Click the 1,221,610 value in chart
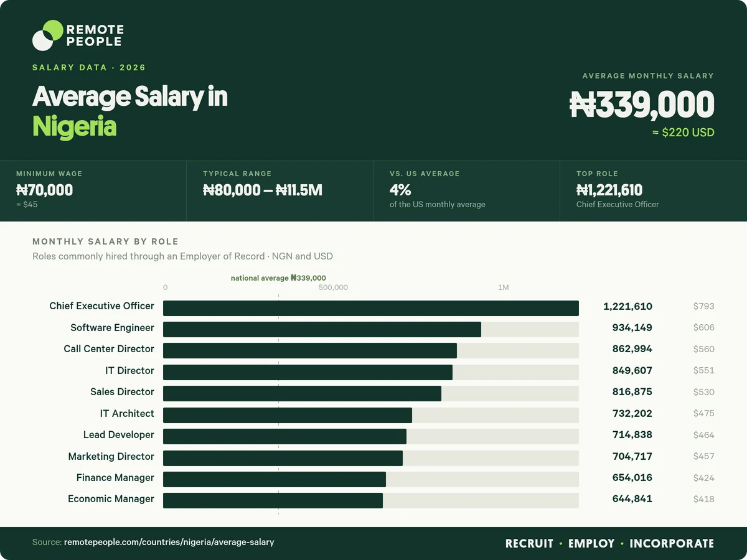 627,306
